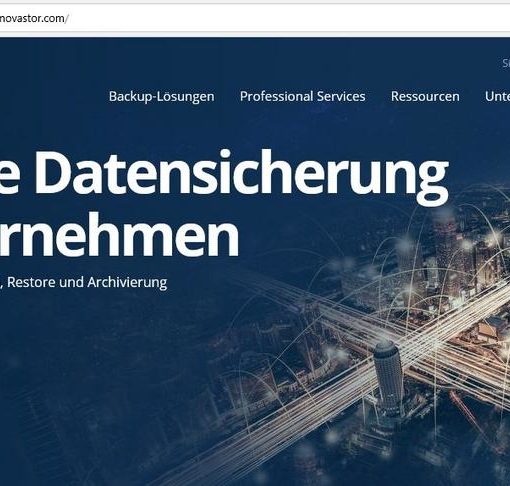Click the second headline line ending in 'rnehmen'

(119, 234)
